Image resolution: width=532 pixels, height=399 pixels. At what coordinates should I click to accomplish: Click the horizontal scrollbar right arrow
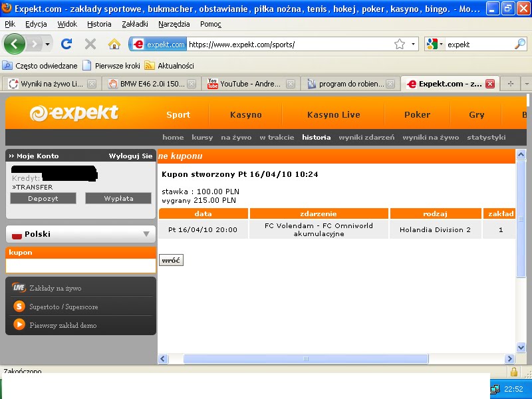pyautogui.click(x=509, y=358)
